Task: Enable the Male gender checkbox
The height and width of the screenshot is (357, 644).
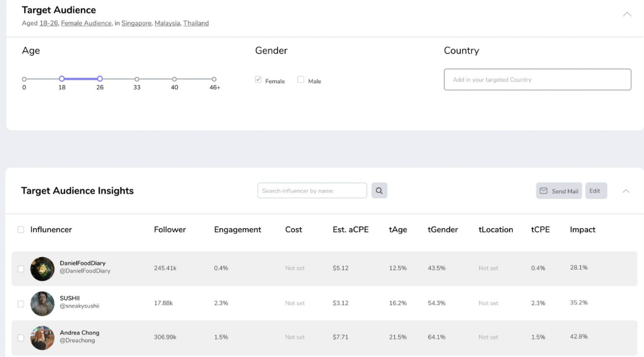Action: coord(300,80)
